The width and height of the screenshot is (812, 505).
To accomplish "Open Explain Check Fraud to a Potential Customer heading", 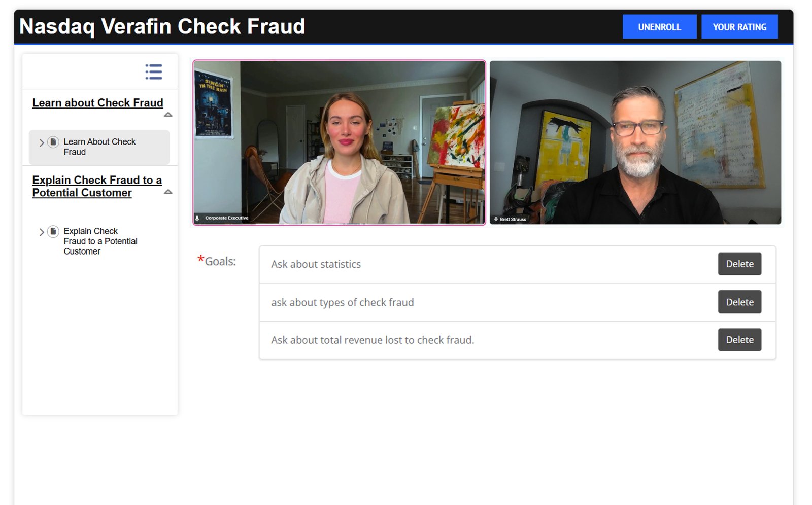I will [97, 186].
